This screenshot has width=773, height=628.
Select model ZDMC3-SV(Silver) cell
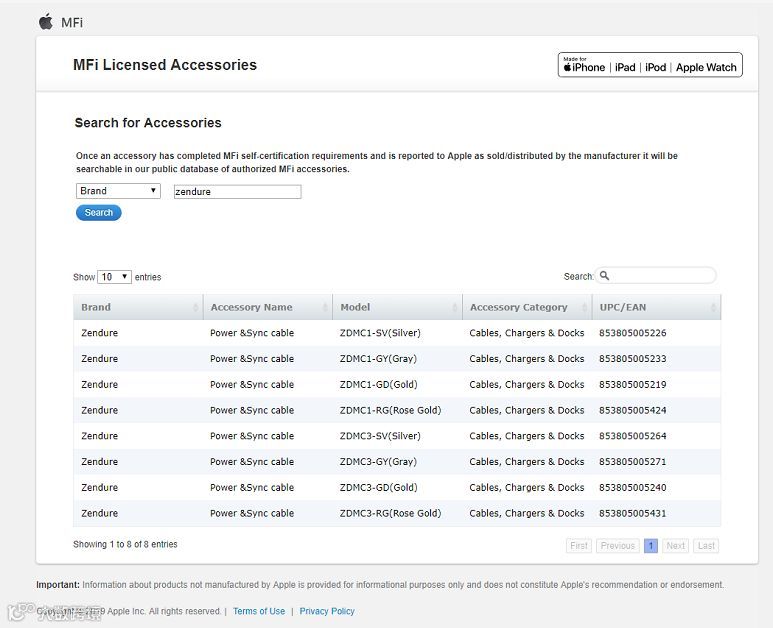click(380, 436)
